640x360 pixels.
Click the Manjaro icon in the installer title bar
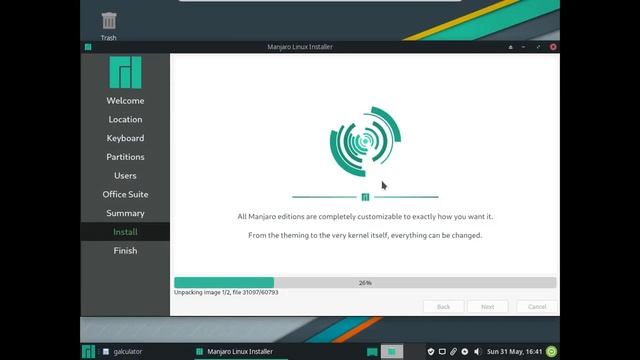(x=88, y=47)
